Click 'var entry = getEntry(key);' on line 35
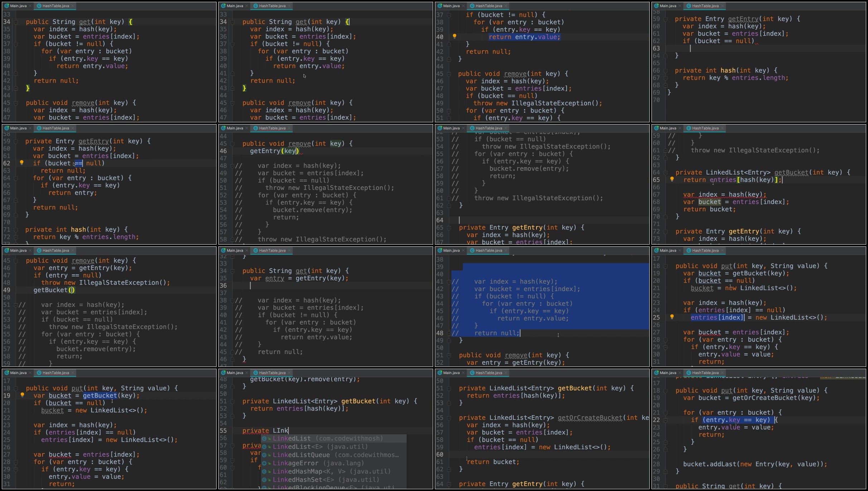 click(x=299, y=278)
